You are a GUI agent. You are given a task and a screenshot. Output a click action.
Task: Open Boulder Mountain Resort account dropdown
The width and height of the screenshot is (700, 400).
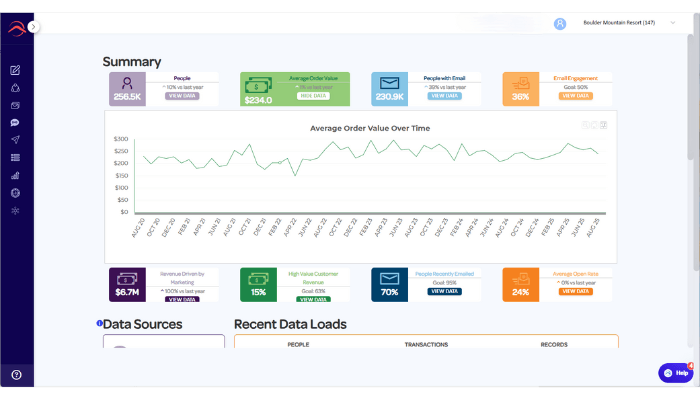coord(622,23)
